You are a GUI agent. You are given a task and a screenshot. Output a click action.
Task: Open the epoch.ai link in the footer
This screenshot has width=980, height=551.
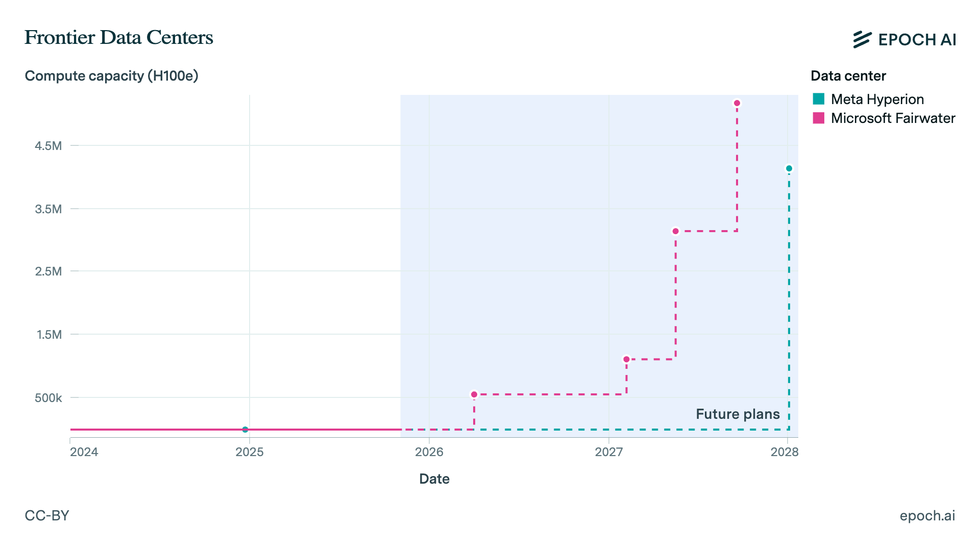click(927, 515)
